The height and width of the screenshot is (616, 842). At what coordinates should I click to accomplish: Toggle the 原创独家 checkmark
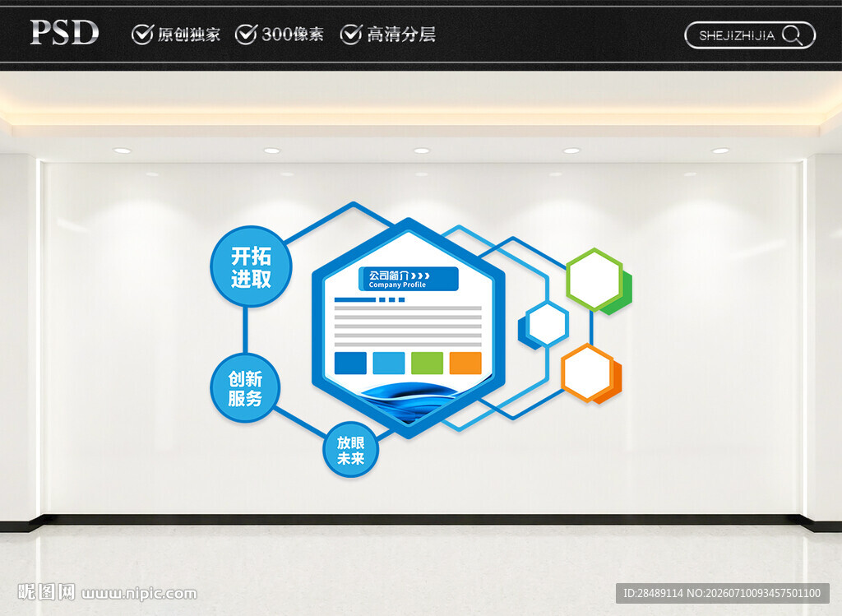[x=142, y=35]
